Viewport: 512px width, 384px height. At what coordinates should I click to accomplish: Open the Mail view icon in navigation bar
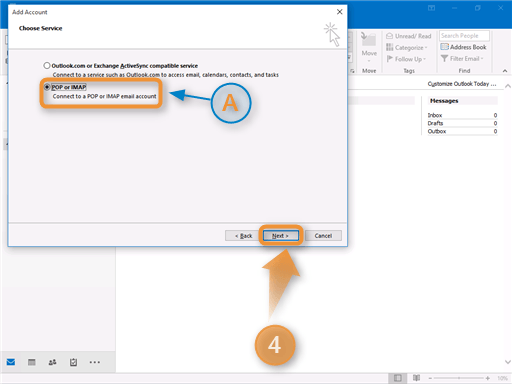coord(11,362)
